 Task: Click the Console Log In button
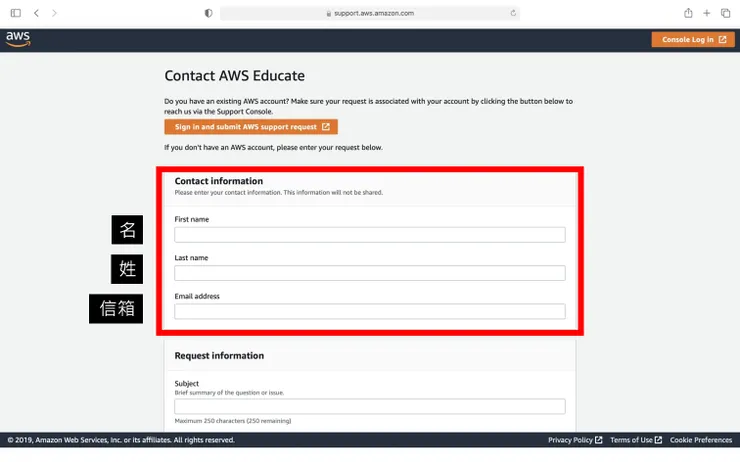[x=692, y=40]
